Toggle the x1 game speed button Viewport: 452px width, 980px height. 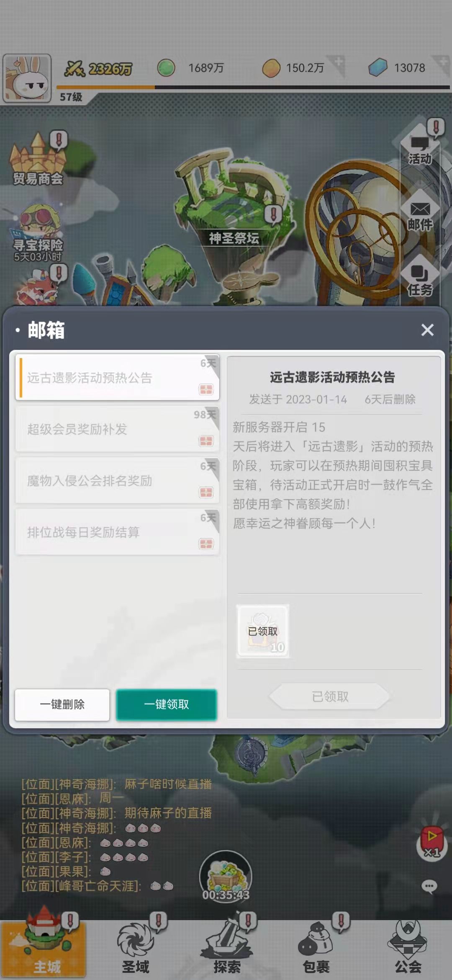click(431, 841)
